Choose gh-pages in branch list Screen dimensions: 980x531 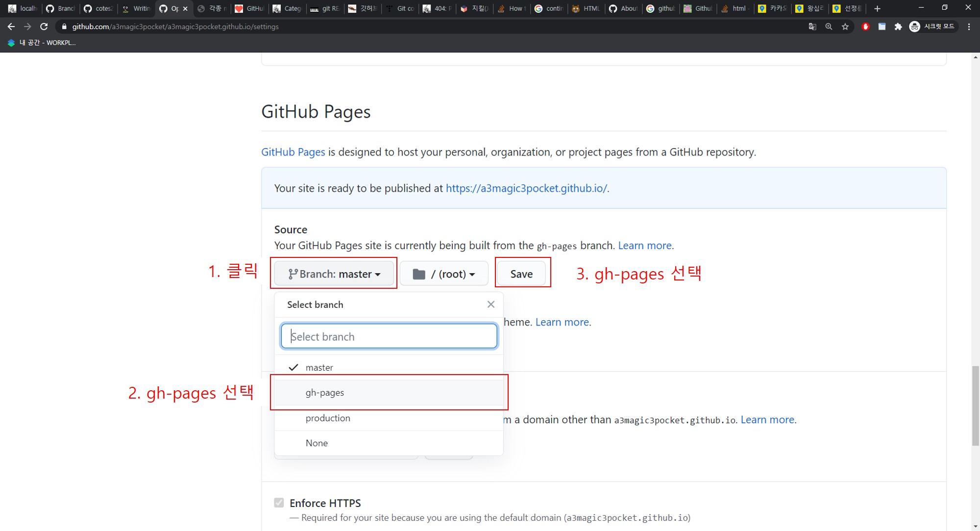[x=389, y=393]
